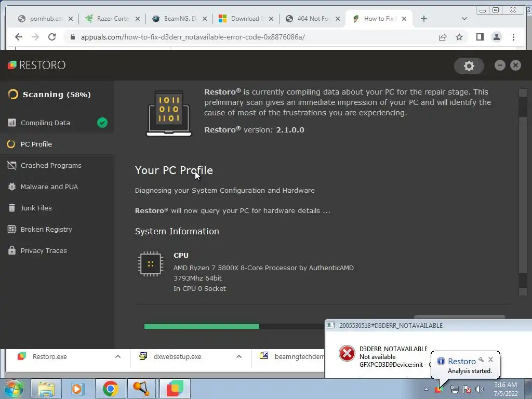Screen dimensions: 532x399
Task: Open Junk Files section
Action: pyautogui.click(x=57, y=208)
